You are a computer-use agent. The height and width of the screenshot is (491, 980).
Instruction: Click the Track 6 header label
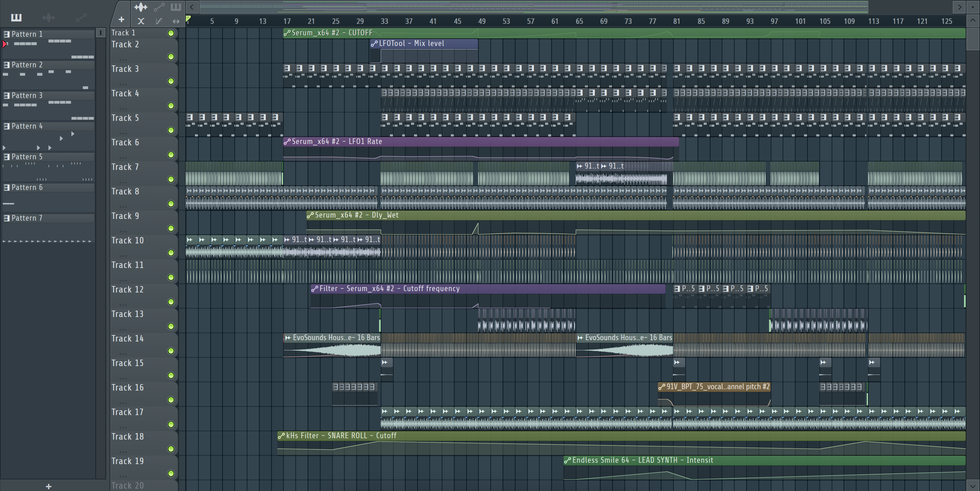pos(125,143)
